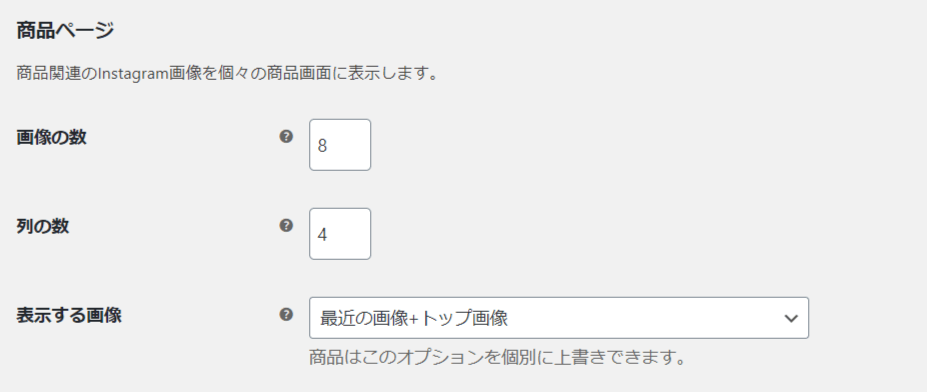
Task: Click the help icon beside 表示する画像
Action: (286, 314)
